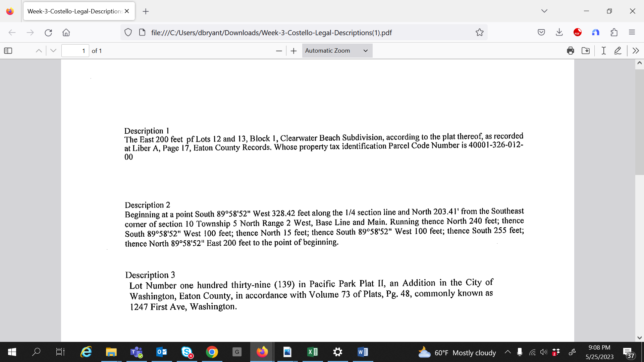Open the Automatic Zoom dropdown

click(337, 50)
